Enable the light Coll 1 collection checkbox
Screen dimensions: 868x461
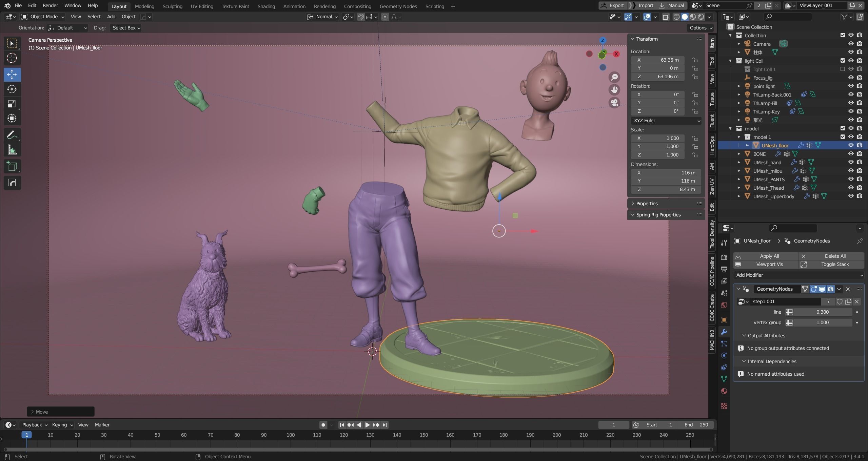[843, 69]
